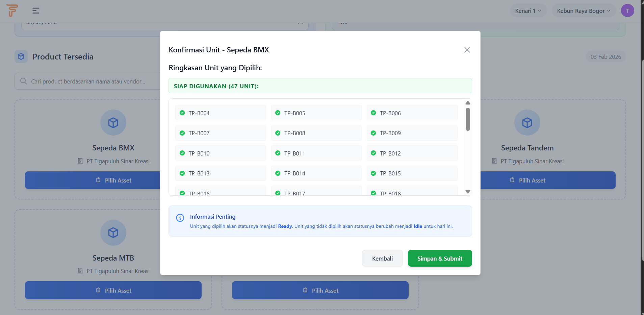Click the unit list scroll down arrow
Screen dimensions: 644x315
(468, 192)
